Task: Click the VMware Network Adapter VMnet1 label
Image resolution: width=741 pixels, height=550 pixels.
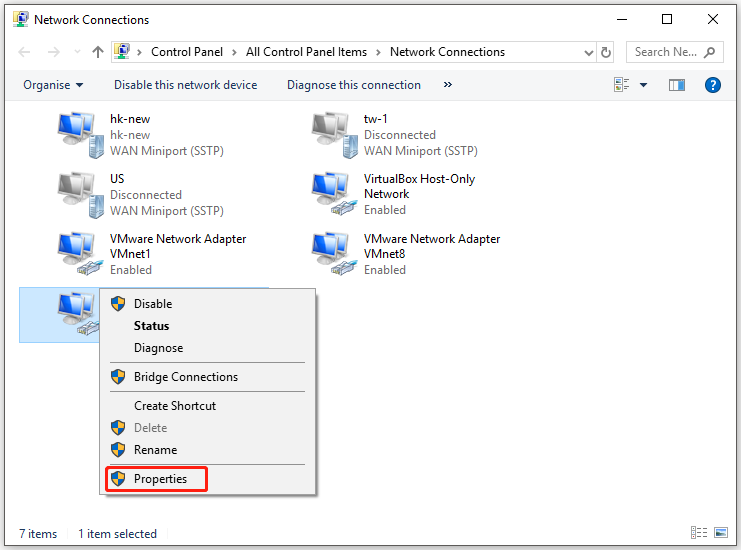Action: [178, 246]
